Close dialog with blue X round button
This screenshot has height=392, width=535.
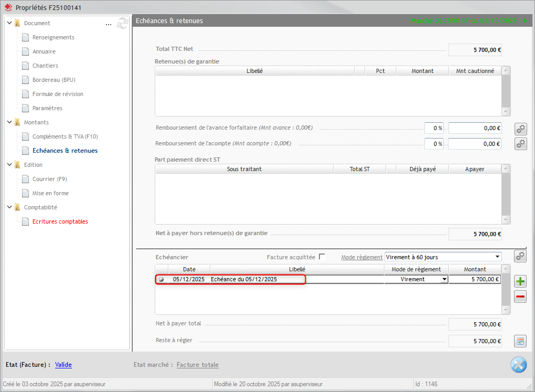pyautogui.click(x=518, y=365)
